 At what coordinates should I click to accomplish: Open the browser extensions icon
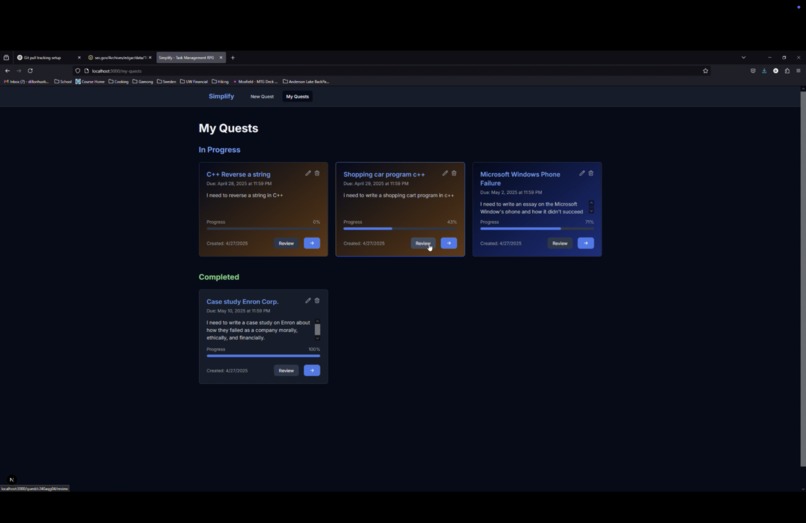(x=787, y=71)
